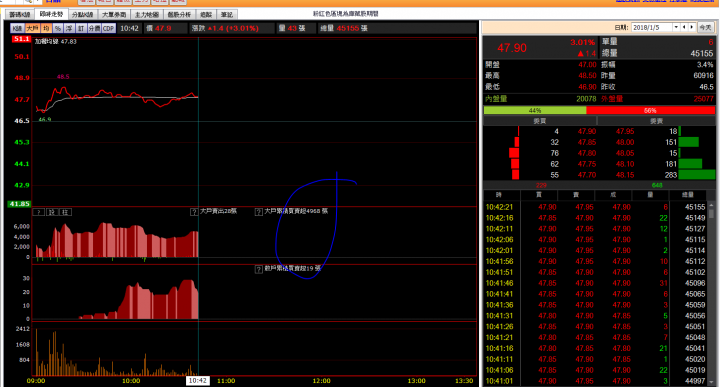
Task: Click help icon beside 大戶賣出 label
Action: 194,212
